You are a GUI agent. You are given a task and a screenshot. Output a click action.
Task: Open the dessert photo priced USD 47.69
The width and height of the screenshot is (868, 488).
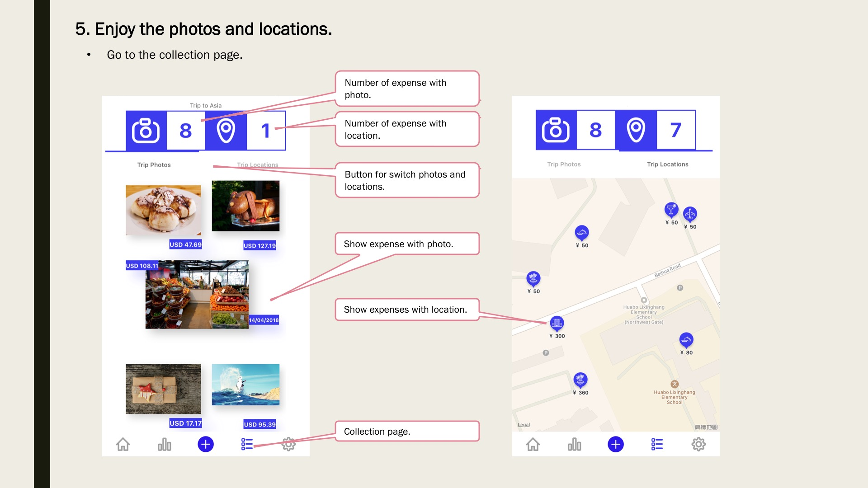pyautogui.click(x=163, y=210)
